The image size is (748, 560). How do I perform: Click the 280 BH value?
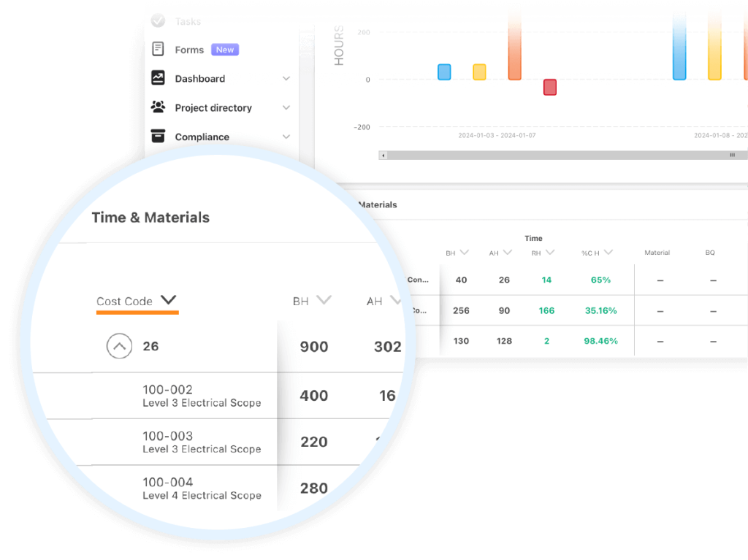[x=314, y=488]
